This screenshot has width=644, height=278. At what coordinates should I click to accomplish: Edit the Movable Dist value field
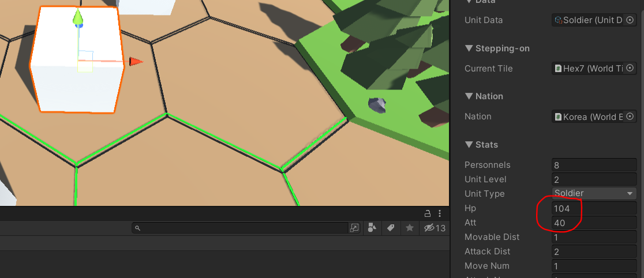pos(594,237)
